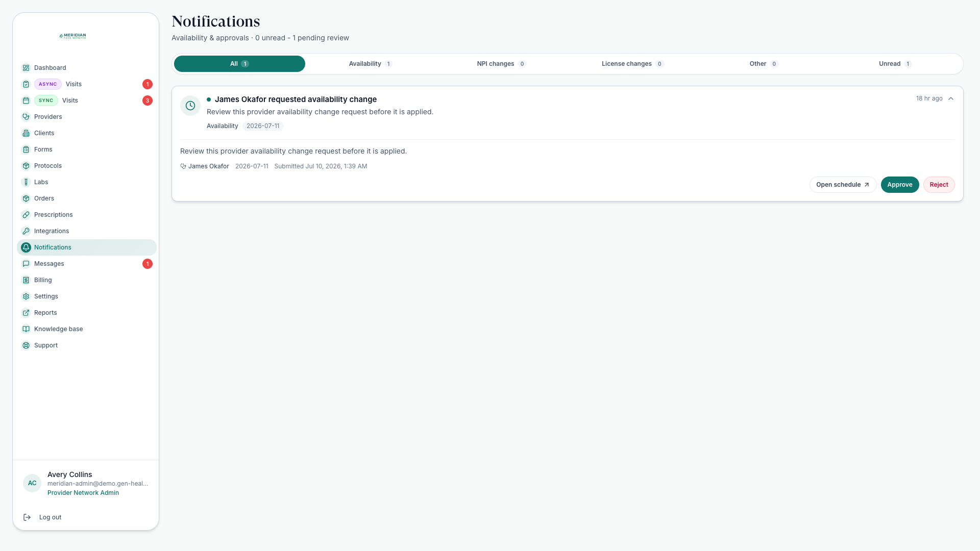Open the Providers page label
This screenshot has height=551, width=980.
(48, 117)
